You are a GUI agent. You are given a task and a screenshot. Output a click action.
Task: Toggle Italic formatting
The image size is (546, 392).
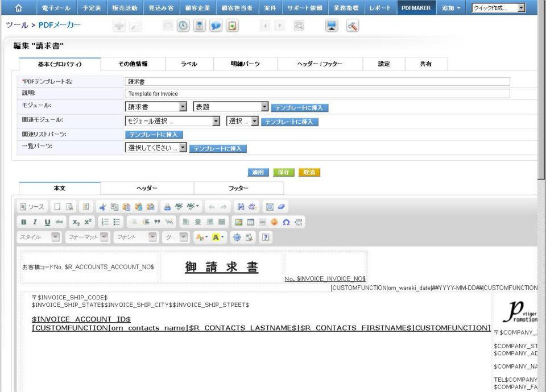[35, 222]
